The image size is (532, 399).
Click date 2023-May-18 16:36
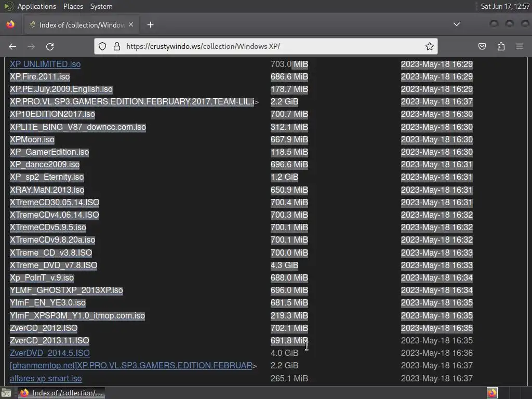coord(436,353)
